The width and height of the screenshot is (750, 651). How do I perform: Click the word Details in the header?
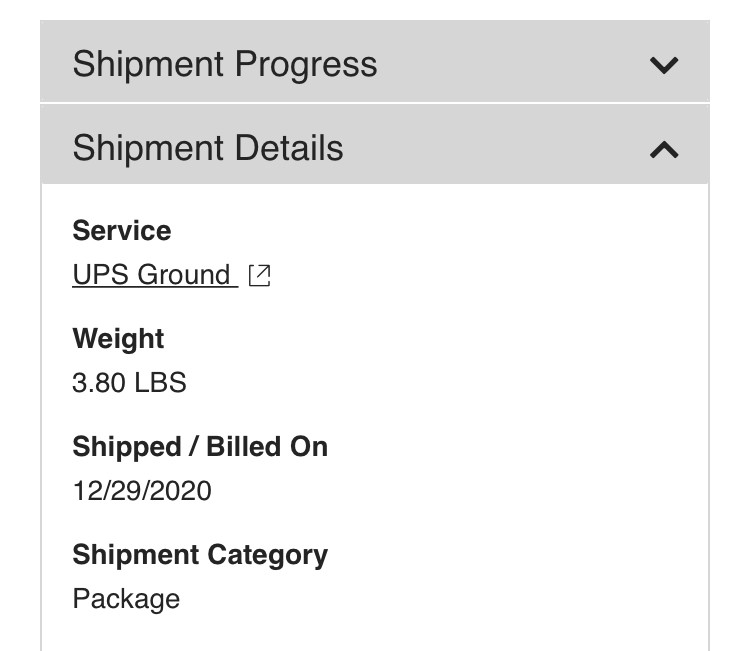pyautogui.click(x=289, y=148)
